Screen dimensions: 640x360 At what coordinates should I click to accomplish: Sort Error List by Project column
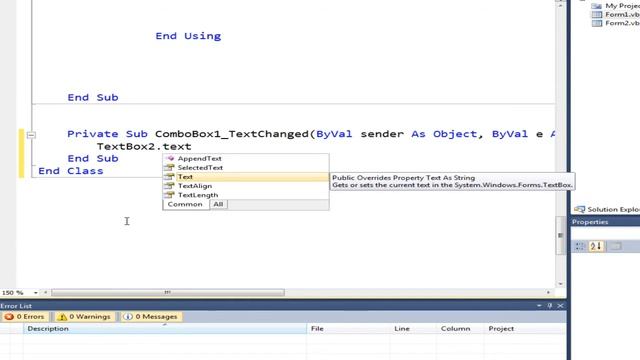click(x=524, y=329)
